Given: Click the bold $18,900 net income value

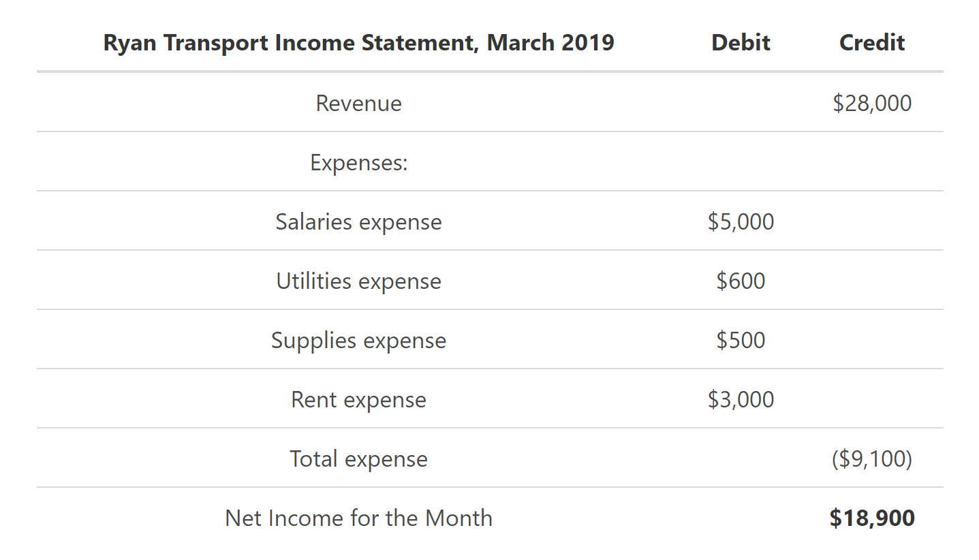Looking at the screenshot, I should [x=871, y=518].
